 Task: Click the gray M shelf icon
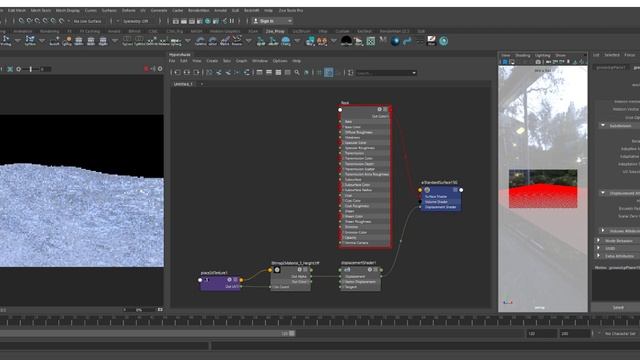[x=383, y=40]
